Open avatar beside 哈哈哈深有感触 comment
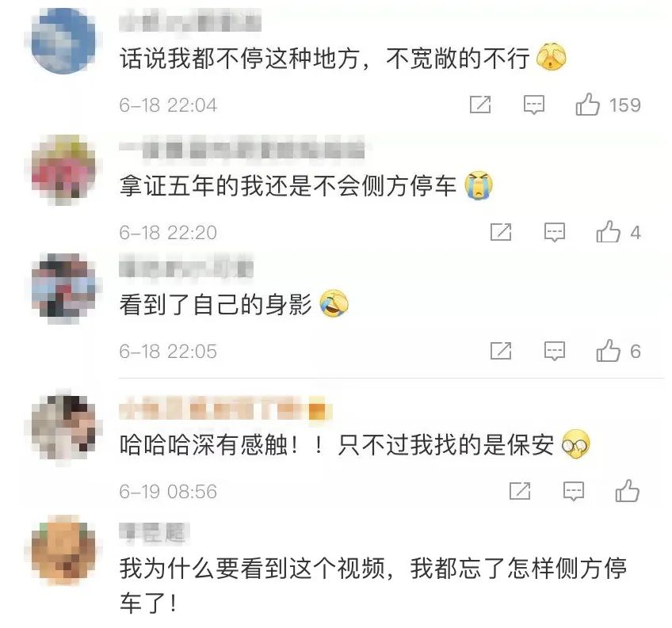 (64, 428)
